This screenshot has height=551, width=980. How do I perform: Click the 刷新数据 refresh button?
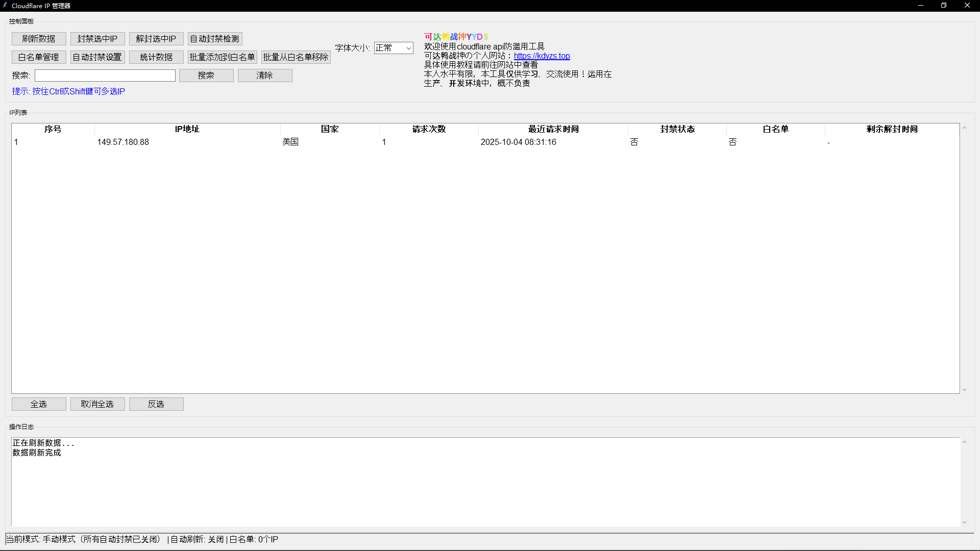39,39
